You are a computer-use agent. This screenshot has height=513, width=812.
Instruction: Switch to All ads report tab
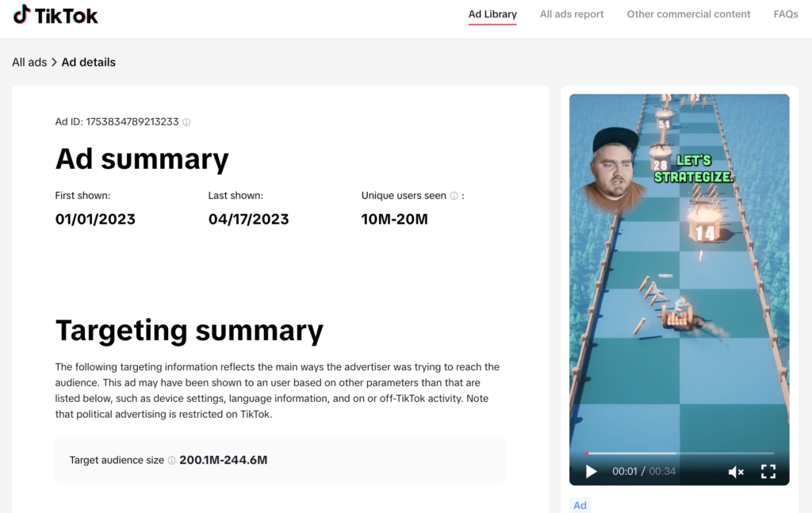pyautogui.click(x=572, y=14)
